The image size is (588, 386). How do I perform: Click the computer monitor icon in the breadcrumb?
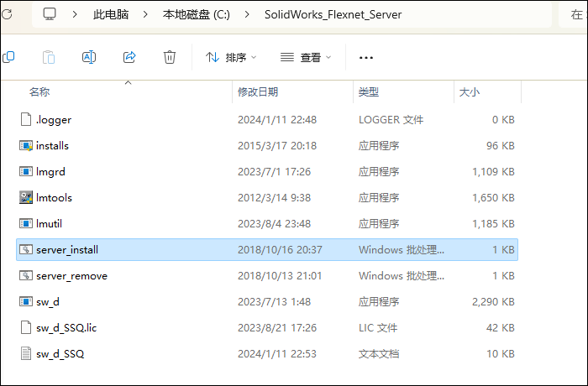[x=50, y=14]
